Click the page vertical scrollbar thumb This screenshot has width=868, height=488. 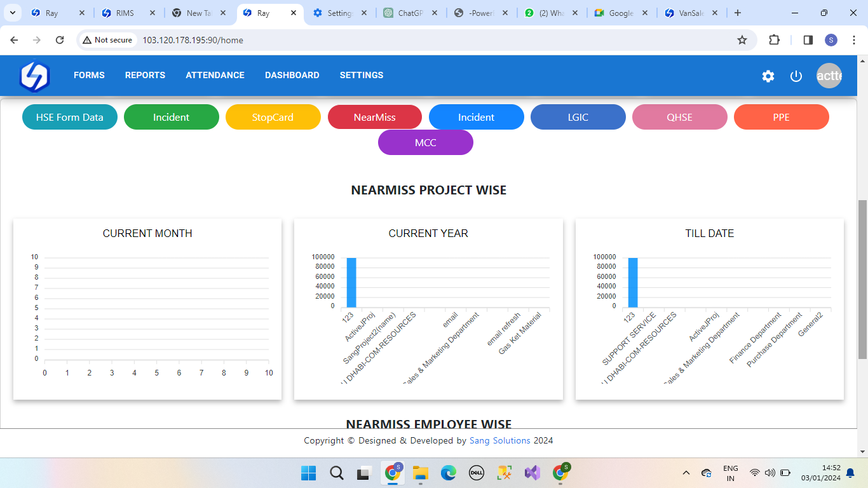(862, 280)
